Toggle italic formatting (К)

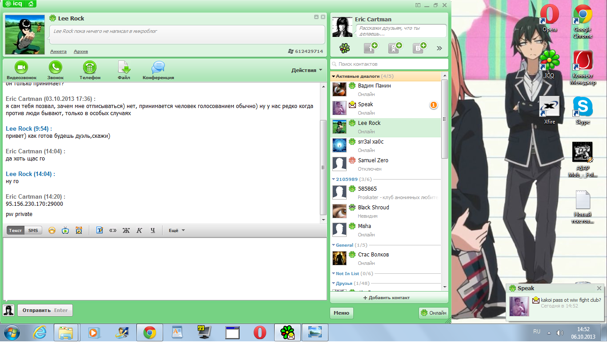click(x=139, y=230)
